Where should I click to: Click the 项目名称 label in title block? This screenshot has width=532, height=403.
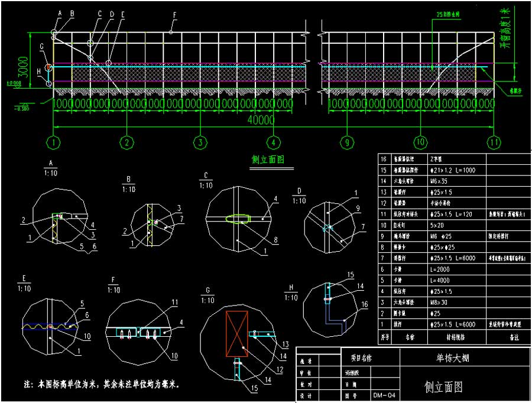(361, 358)
